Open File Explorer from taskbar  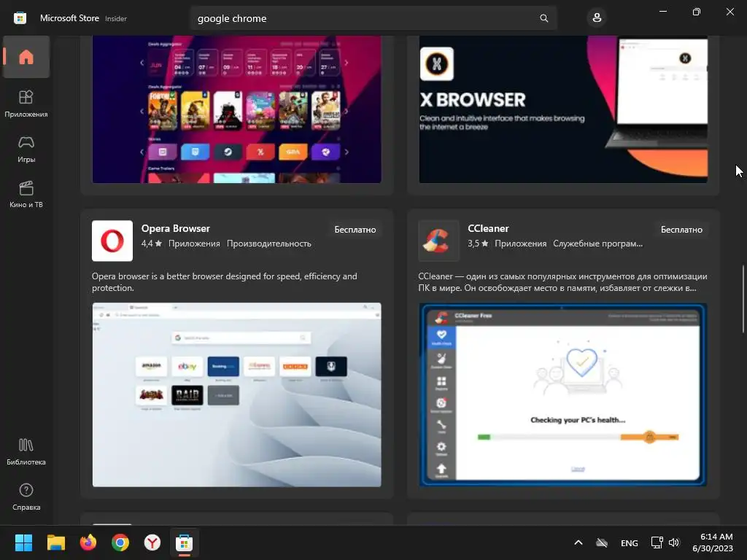[55, 542]
